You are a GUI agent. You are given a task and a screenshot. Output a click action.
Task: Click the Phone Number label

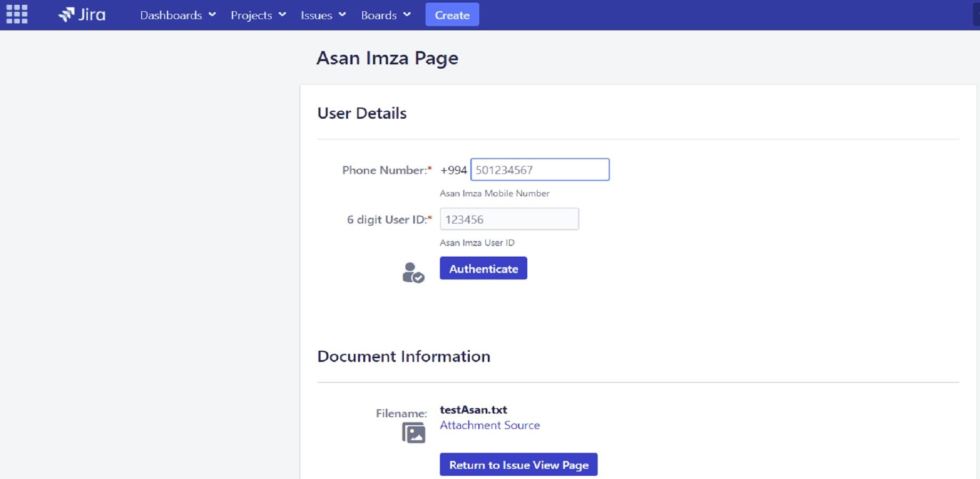387,170
